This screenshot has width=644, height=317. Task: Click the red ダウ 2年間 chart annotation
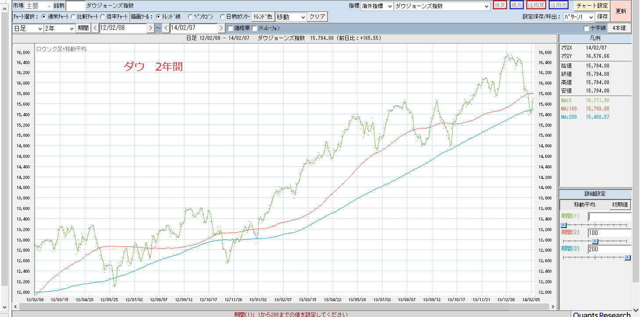coord(153,67)
